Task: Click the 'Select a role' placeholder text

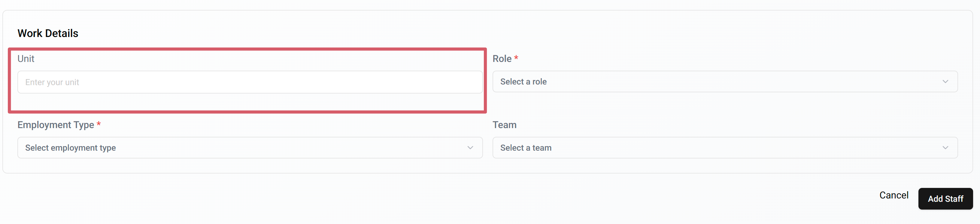Action: click(x=523, y=81)
